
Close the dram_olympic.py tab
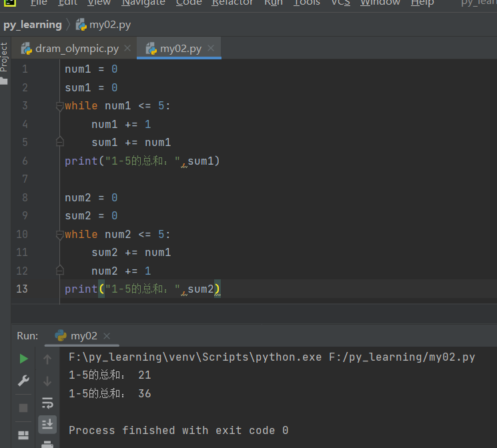[127, 48]
